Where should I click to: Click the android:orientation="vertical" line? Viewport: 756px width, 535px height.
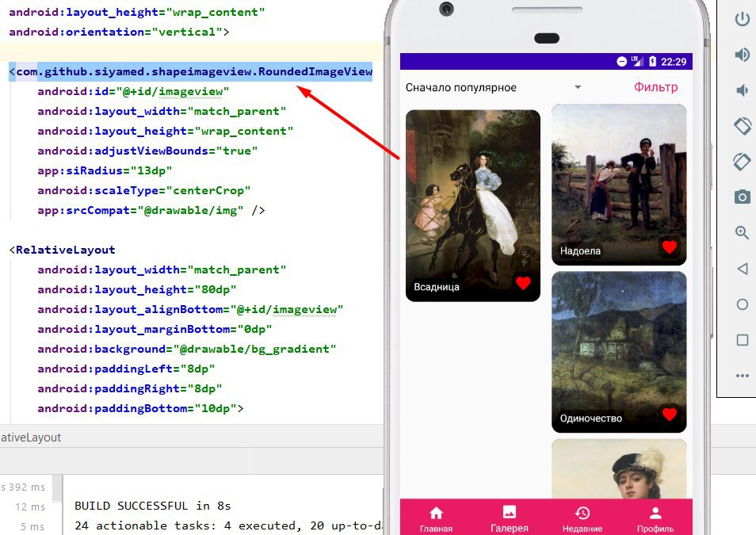tap(119, 32)
